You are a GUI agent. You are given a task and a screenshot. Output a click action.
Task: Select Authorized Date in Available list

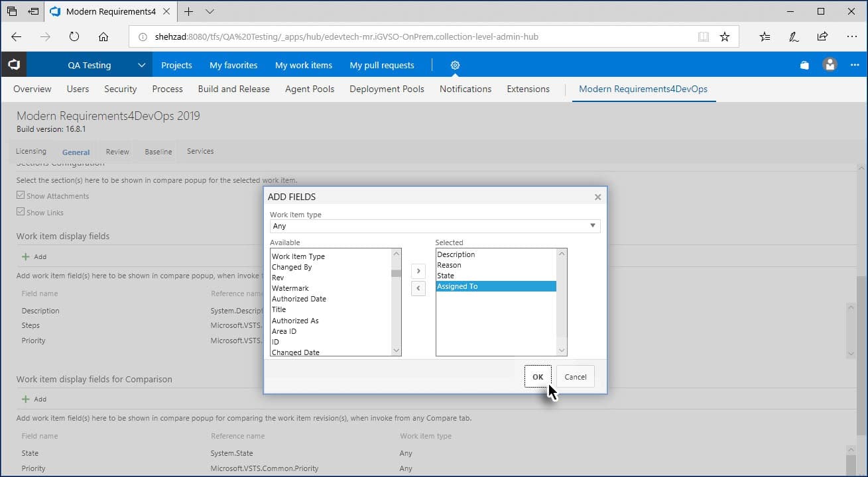point(299,299)
